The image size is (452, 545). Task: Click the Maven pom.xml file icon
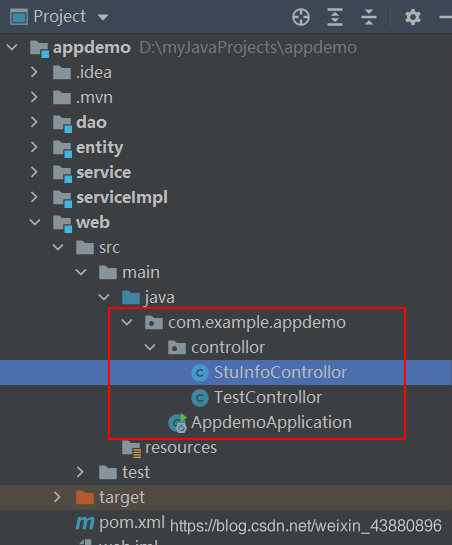85,522
